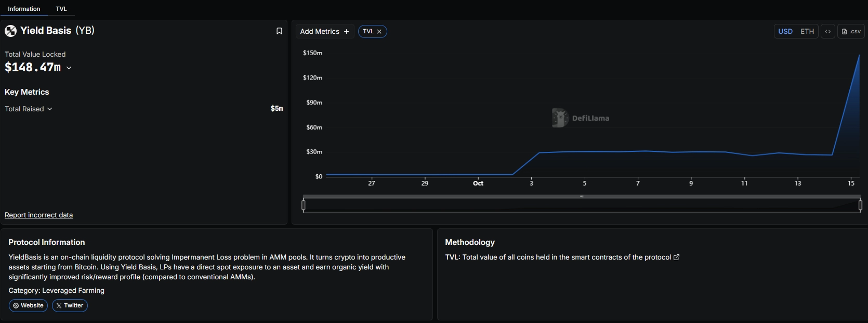Click the Yield Basis protocol logo
The image size is (868, 323).
(x=11, y=31)
